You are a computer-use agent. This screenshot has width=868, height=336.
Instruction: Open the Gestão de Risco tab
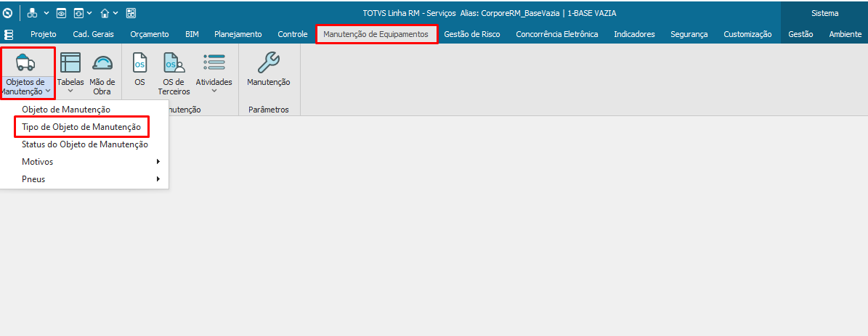[x=472, y=34]
